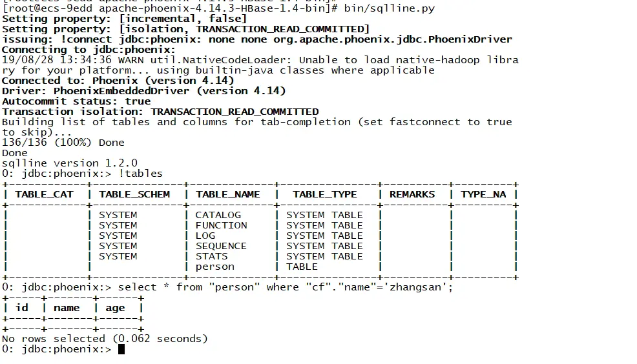This screenshot has width=637, height=364.
Task: Click the select * from "person" query line
Action: 285,287
